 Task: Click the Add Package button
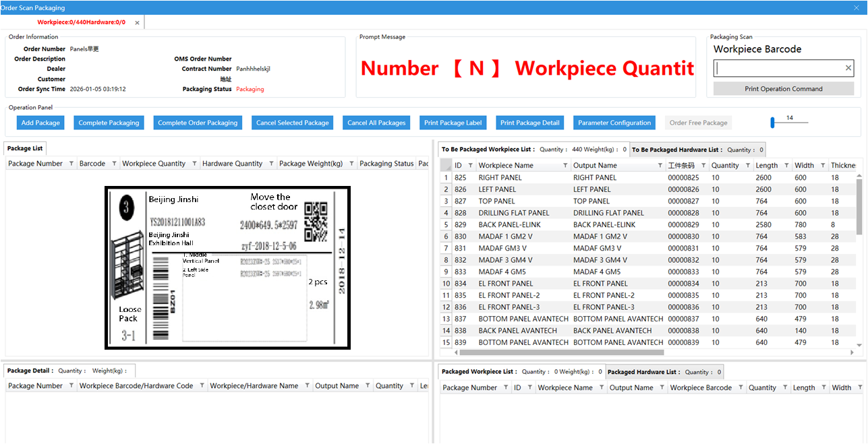click(x=40, y=123)
